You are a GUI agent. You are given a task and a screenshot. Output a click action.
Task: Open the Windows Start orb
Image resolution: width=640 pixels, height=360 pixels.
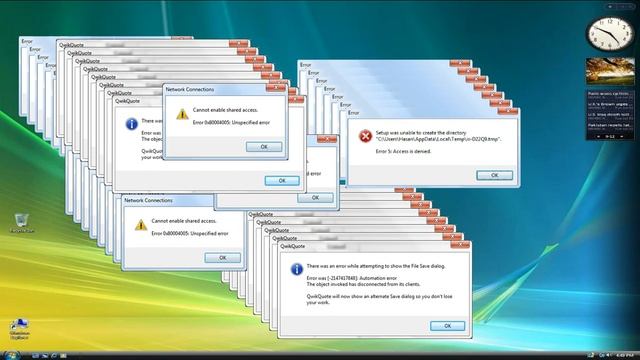tap(11, 356)
